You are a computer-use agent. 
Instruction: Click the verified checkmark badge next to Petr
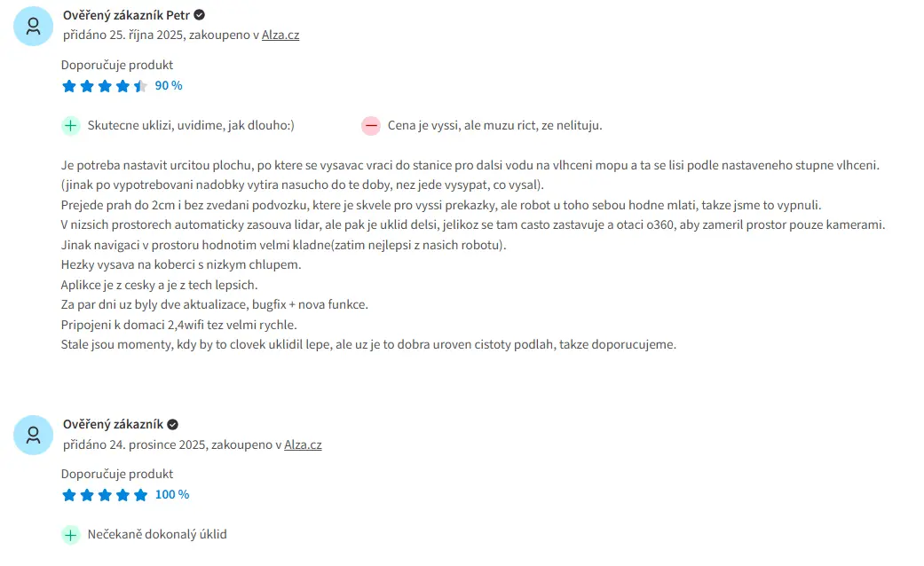click(x=199, y=15)
